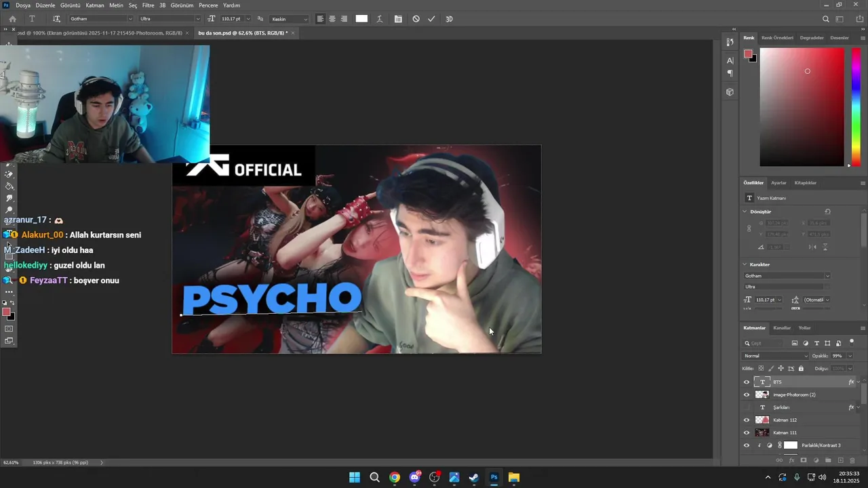This screenshot has height=488, width=868.
Task: Open the Dosya menu
Action: click(22, 5)
